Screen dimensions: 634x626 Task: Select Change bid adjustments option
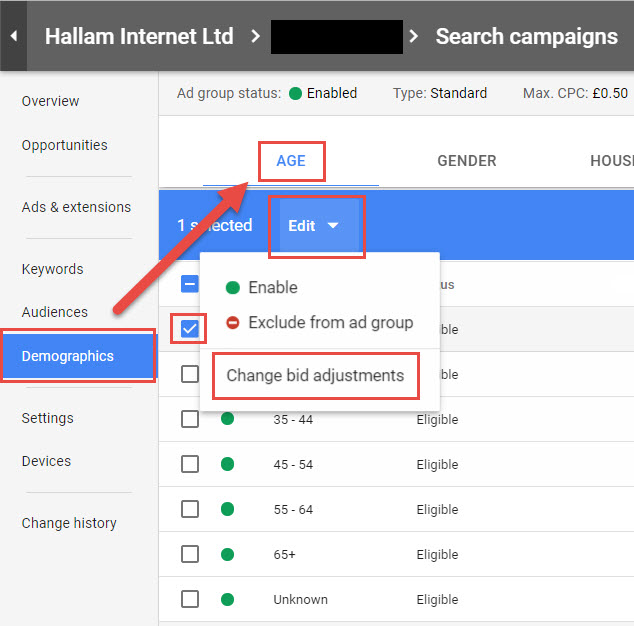tap(315, 376)
